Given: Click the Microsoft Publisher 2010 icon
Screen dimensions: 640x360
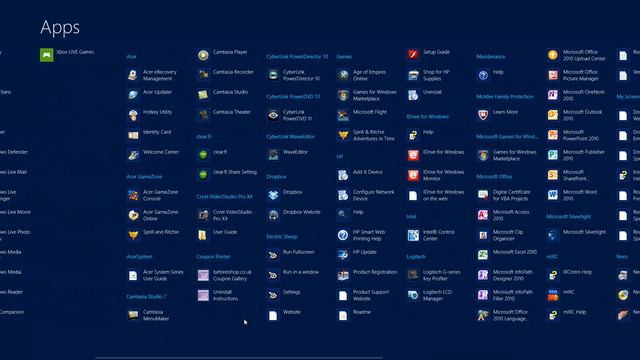Looking at the screenshot, I should point(553,155).
